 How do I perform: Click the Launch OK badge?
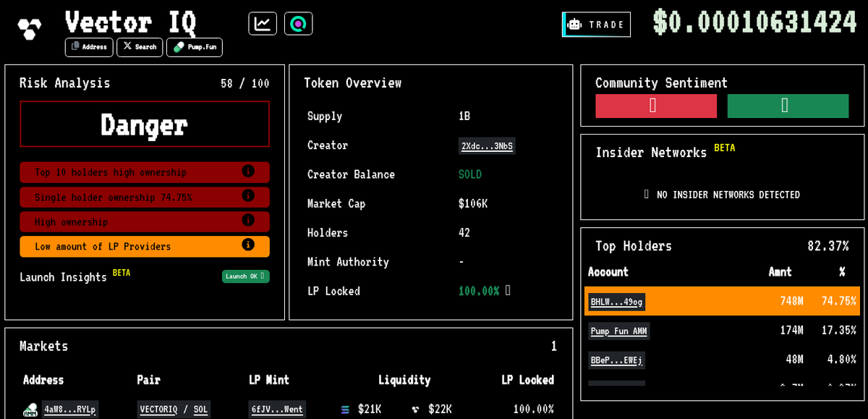tap(246, 276)
